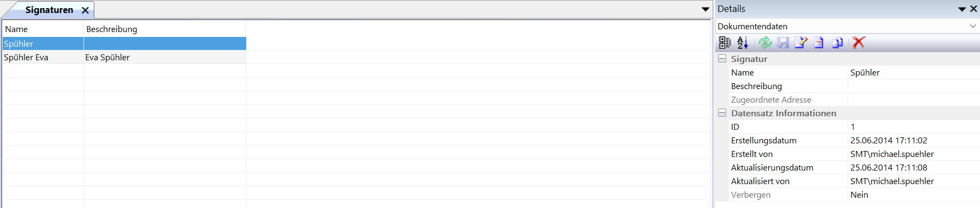Collapse the Signatur property group
Screen dimensions: 980x208
(722, 59)
